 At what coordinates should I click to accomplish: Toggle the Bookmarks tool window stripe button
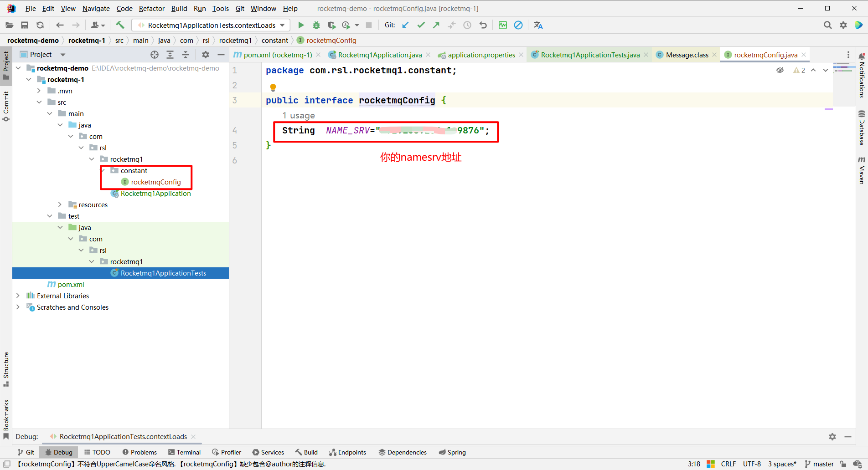pos(6,419)
